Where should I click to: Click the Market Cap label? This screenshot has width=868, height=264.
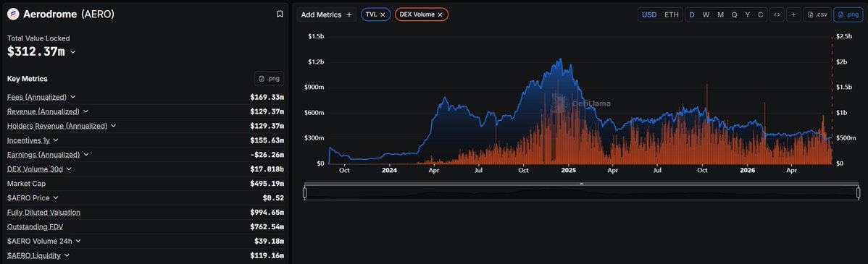[27, 184]
